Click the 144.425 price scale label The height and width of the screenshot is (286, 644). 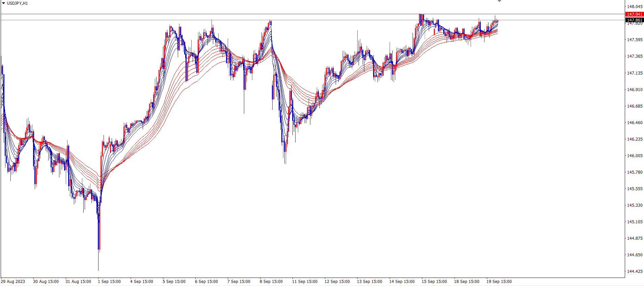(635, 271)
